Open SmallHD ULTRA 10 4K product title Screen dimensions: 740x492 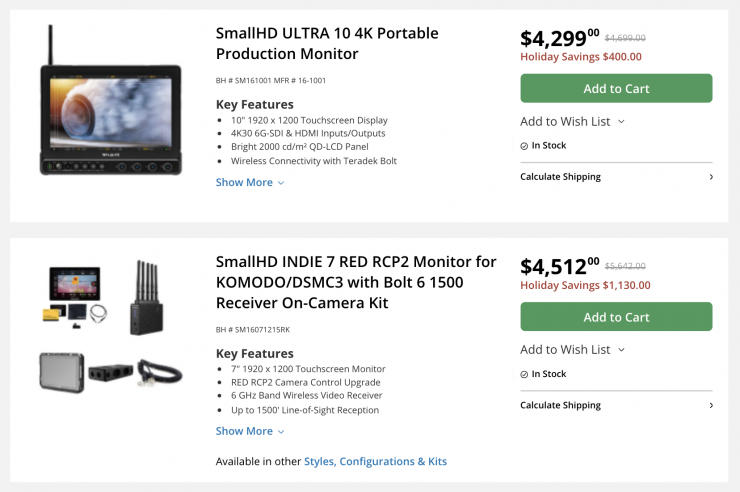tap(327, 43)
